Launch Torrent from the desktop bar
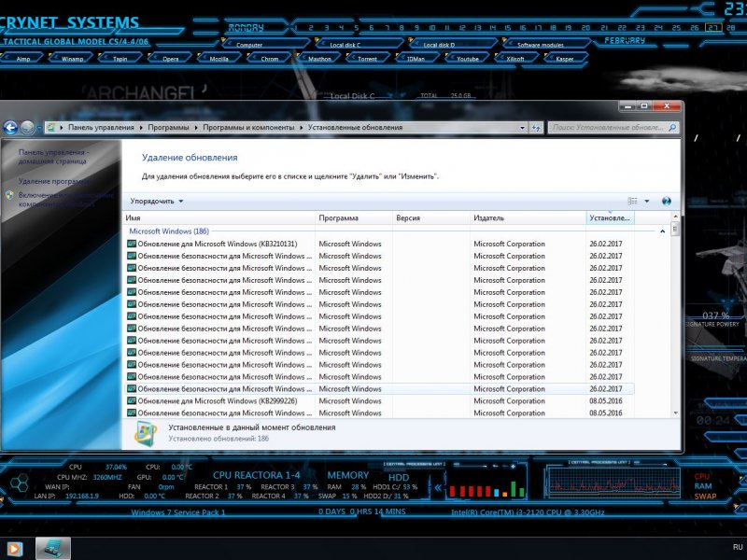This screenshot has width=747, height=560. pyautogui.click(x=367, y=59)
